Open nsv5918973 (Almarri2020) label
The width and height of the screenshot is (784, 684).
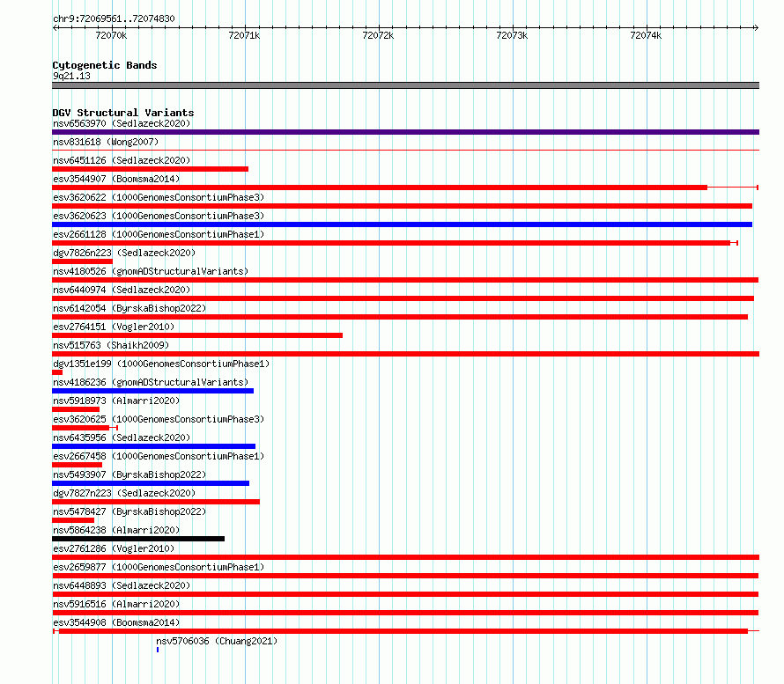click(x=116, y=401)
